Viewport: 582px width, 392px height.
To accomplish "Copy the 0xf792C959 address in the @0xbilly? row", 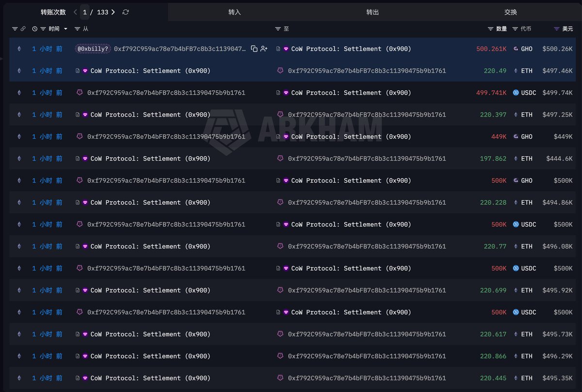I will pyautogui.click(x=254, y=49).
